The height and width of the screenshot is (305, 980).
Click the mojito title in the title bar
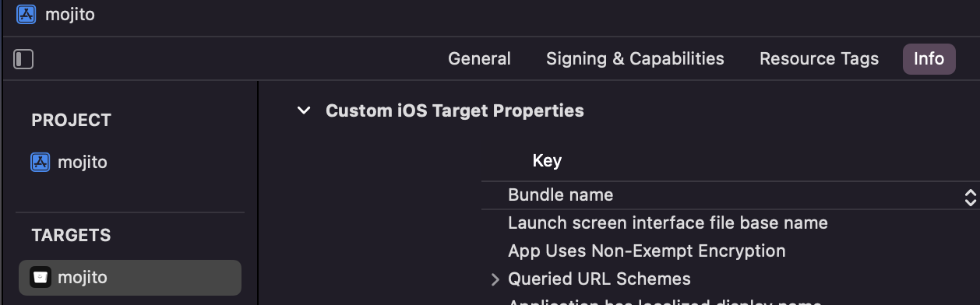tap(69, 15)
